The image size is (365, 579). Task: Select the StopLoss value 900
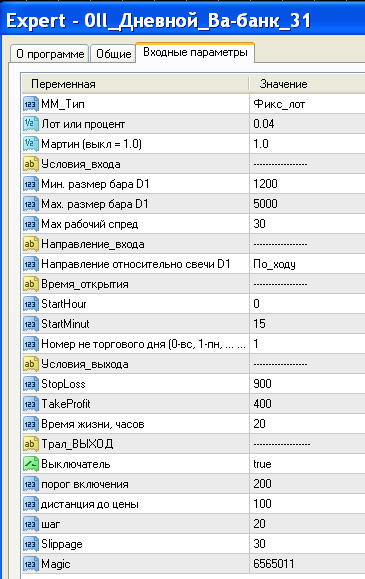262,384
